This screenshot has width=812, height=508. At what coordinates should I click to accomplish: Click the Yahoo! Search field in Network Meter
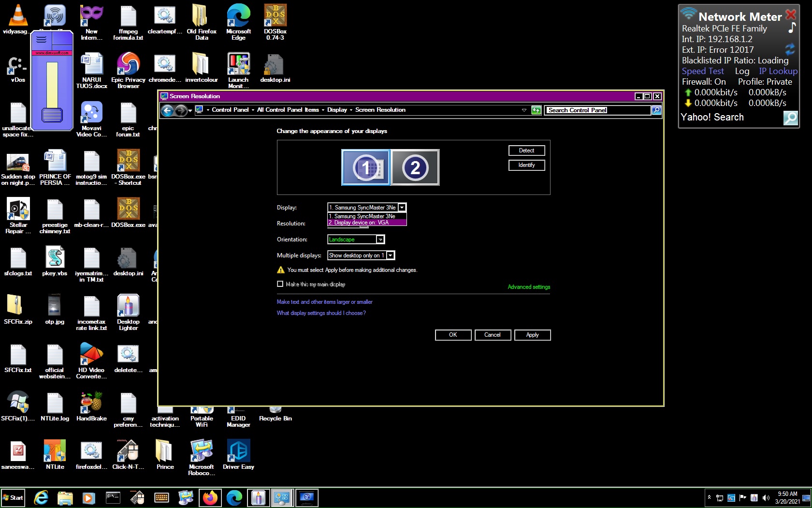click(x=731, y=118)
